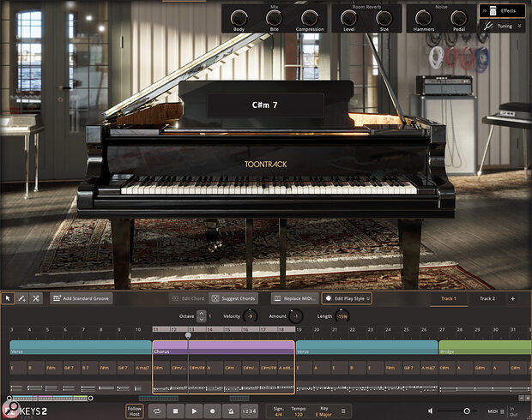The image size is (532, 420).
Task: Click the Compression knob
Action: click(310, 18)
